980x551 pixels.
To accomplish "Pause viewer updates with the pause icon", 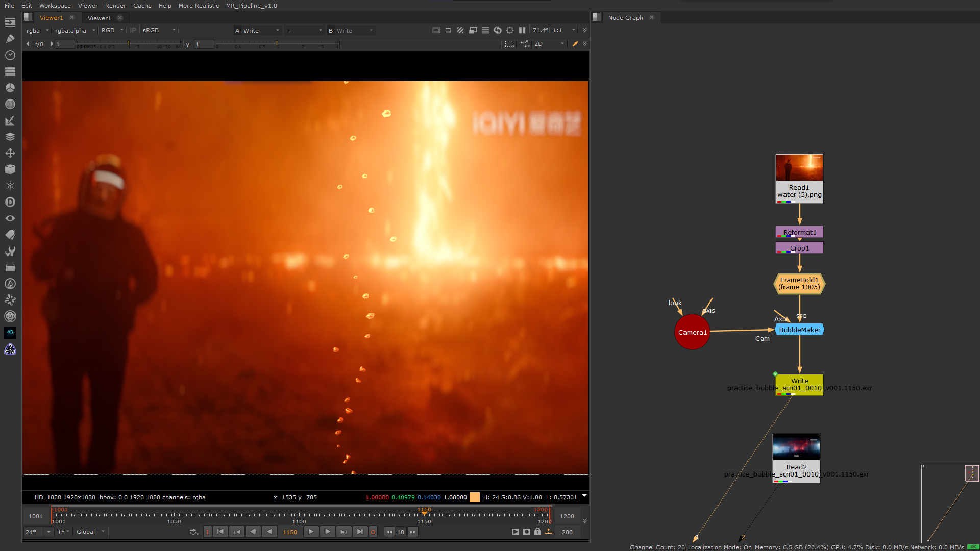I will click(x=522, y=30).
